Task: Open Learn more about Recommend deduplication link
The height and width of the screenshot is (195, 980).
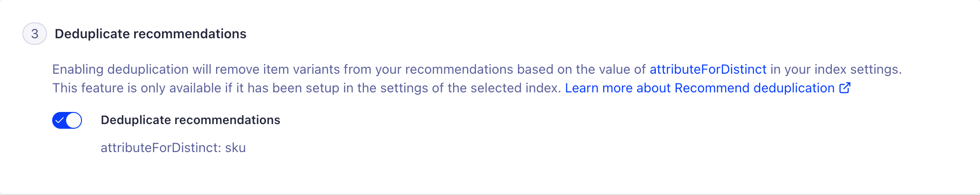Action: pyautogui.click(x=700, y=88)
